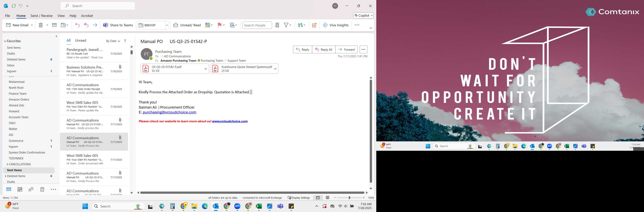Click the zoom slider handle in status bar
This screenshot has height=212, width=644.
(349, 198)
